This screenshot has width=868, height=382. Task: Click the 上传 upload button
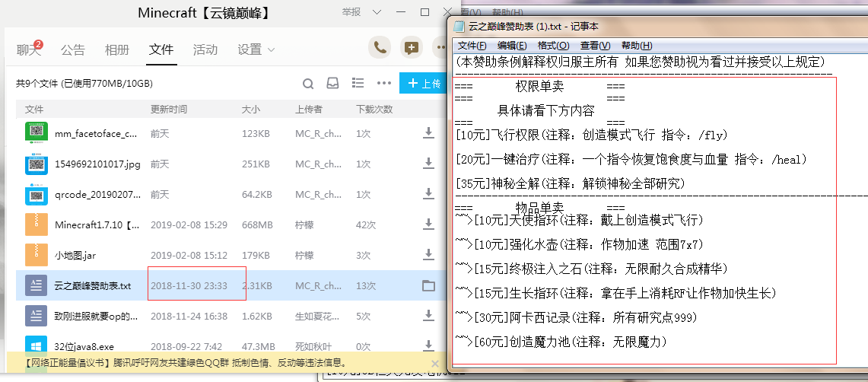pyautogui.click(x=424, y=84)
